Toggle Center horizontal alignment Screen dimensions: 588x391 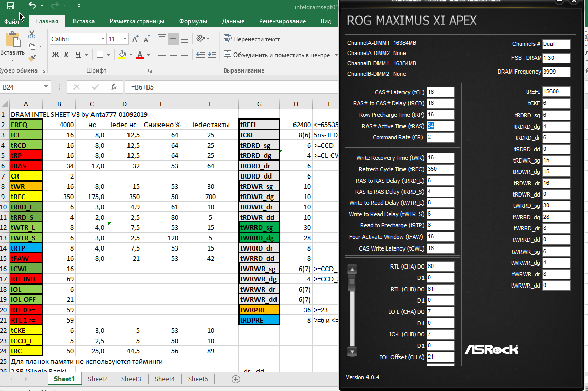(173, 55)
